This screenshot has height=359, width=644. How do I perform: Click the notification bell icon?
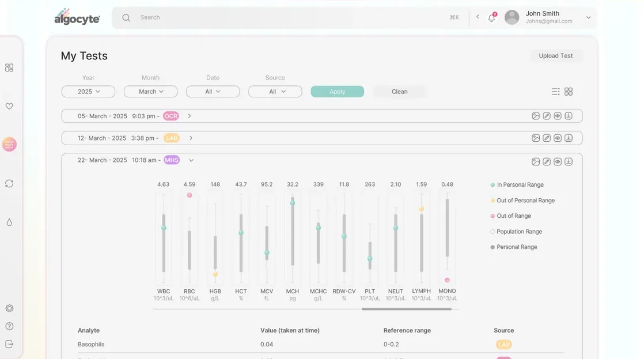coord(491,17)
